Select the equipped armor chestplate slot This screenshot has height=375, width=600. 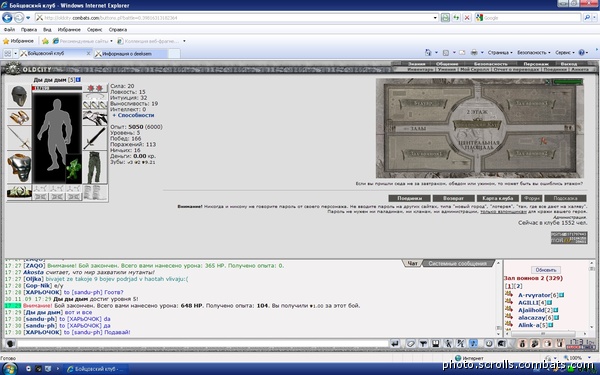[x=19, y=168]
